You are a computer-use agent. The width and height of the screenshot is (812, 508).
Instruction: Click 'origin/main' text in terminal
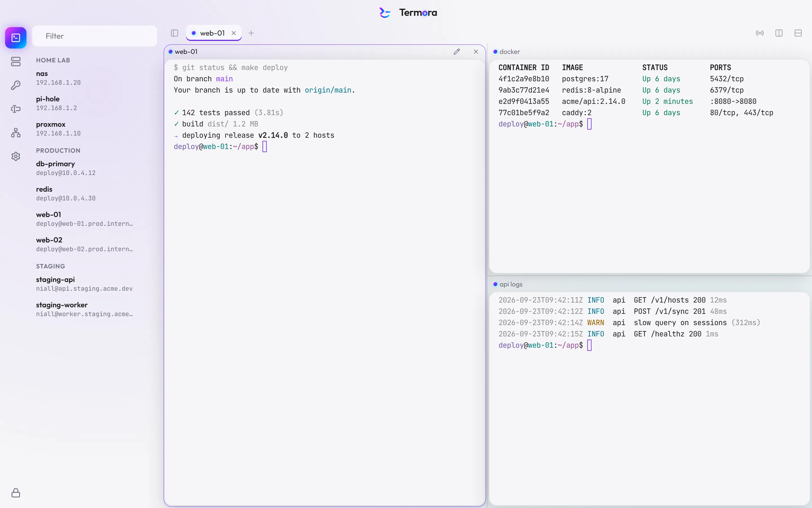[328, 90]
